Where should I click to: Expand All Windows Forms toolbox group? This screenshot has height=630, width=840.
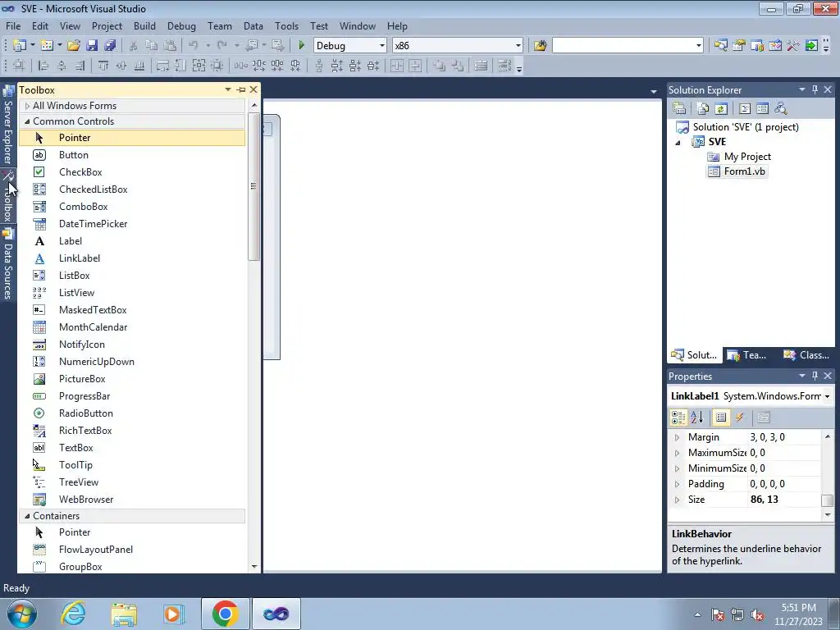click(x=27, y=106)
